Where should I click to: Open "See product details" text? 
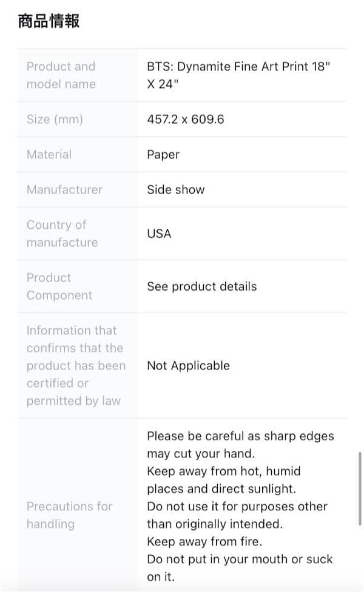point(201,286)
